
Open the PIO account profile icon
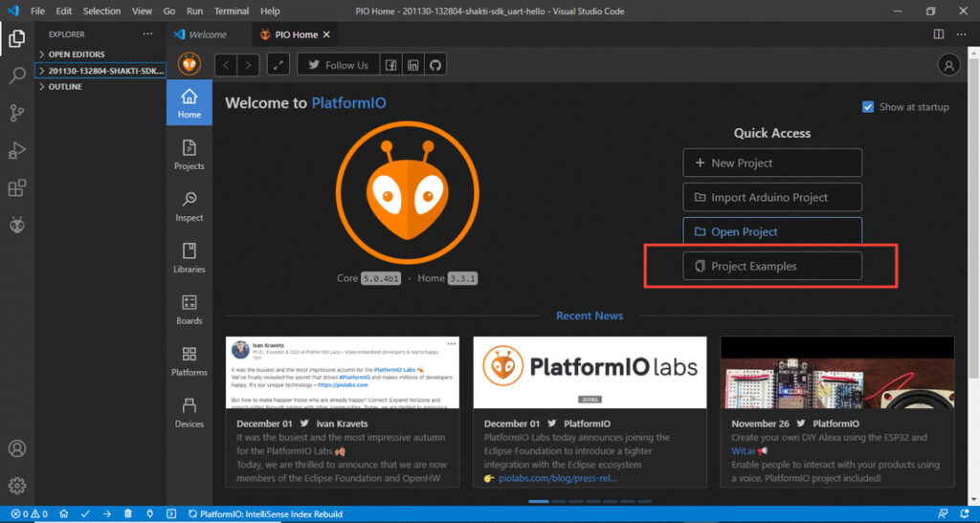(x=948, y=65)
